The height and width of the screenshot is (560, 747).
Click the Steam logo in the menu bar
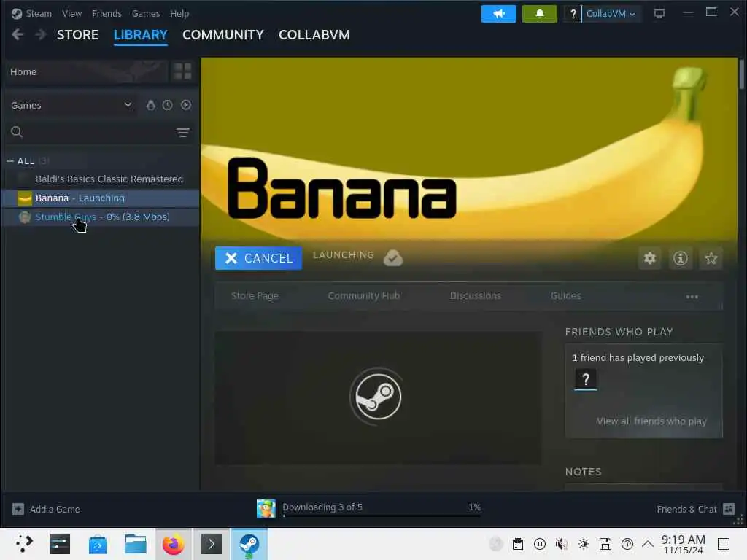tap(17, 13)
